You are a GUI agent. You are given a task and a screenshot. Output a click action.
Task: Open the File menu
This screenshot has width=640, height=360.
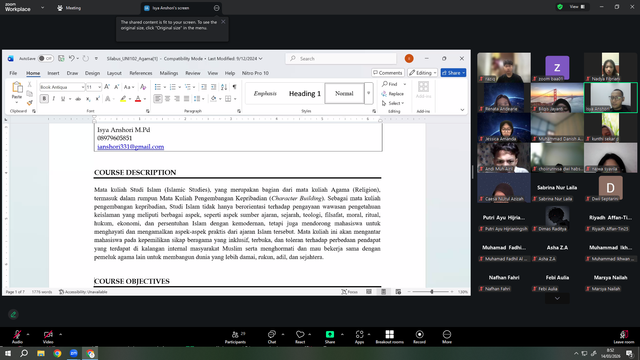pyautogui.click(x=13, y=73)
